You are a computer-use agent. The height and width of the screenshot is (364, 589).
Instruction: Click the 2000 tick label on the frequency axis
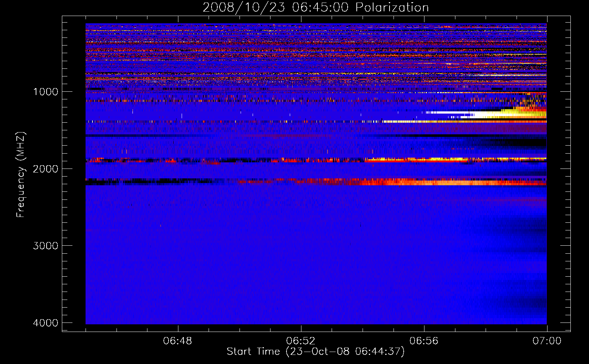click(46, 169)
